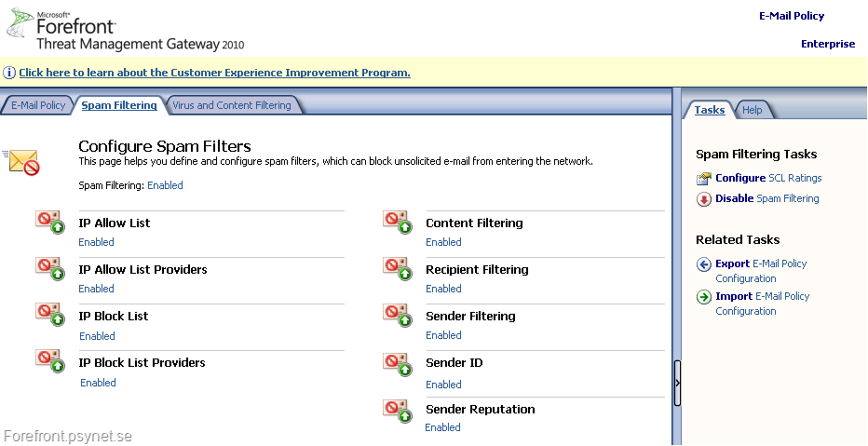
Task: Open Recipient Filtering configuration
Action: [477, 270]
